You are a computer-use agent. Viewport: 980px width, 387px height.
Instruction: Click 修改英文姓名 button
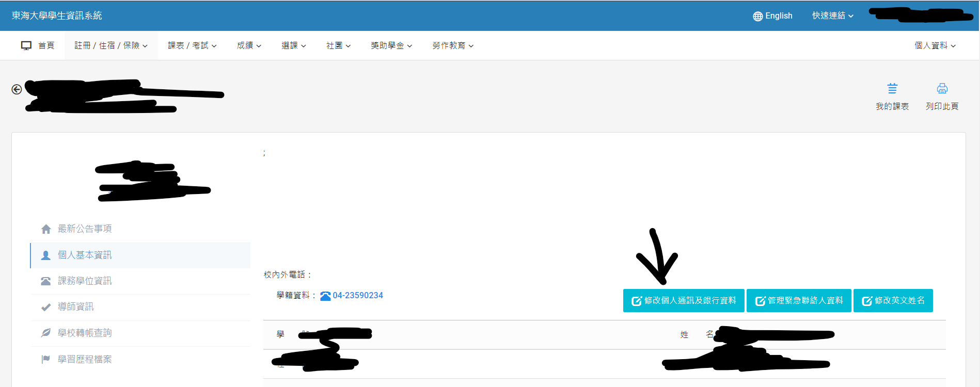[x=893, y=301]
